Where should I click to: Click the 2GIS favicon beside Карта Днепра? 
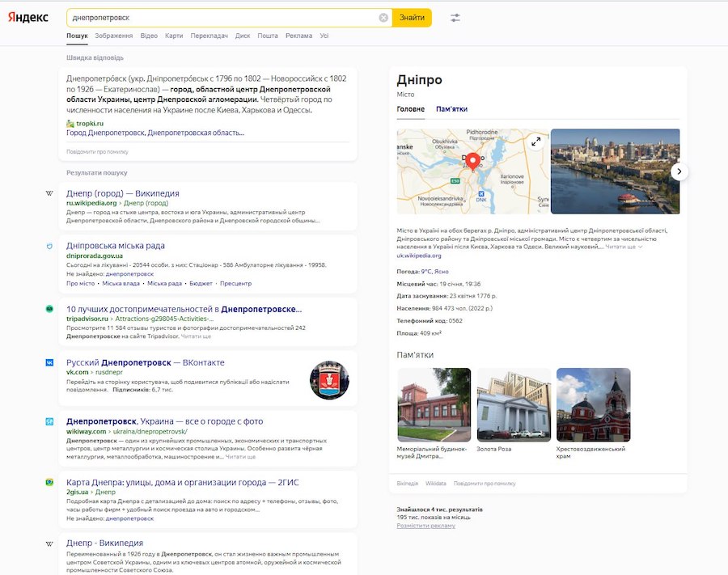(x=49, y=483)
